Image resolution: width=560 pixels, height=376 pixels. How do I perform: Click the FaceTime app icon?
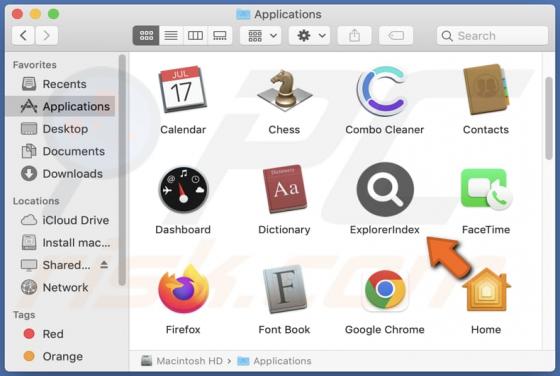point(486,190)
